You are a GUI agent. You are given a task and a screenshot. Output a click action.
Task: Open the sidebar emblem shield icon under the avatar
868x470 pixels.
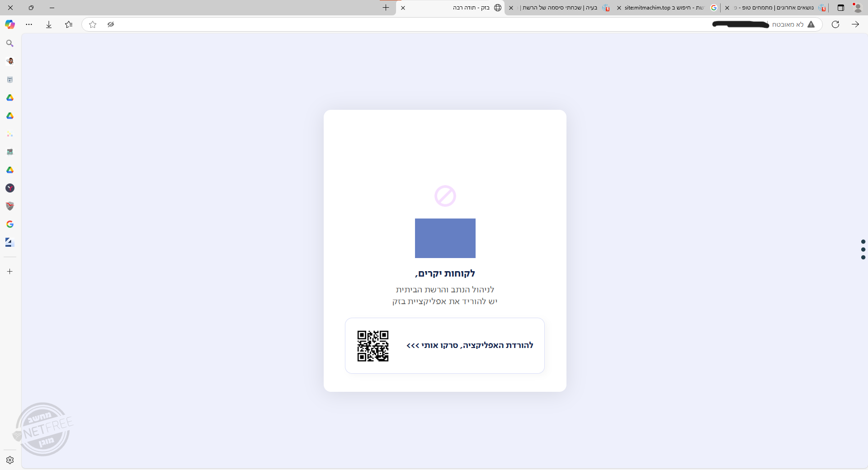click(x=10, y=80)
